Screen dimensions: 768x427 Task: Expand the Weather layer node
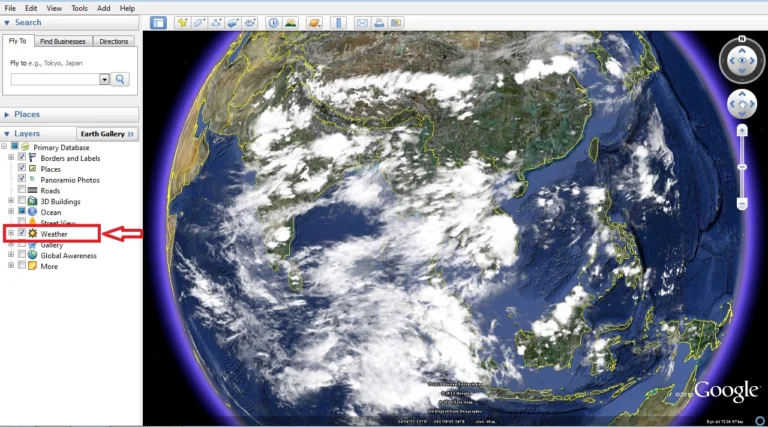coord(11,233)
